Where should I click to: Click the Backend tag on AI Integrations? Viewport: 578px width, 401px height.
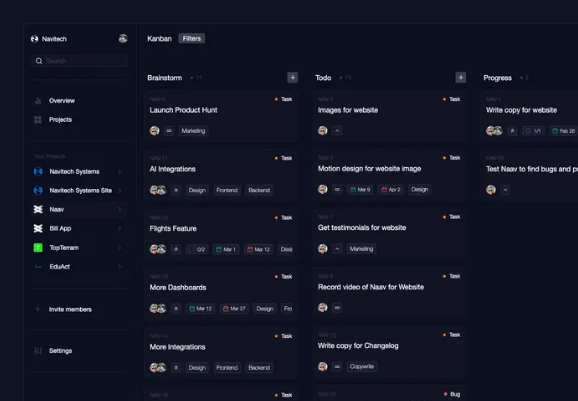259,190
